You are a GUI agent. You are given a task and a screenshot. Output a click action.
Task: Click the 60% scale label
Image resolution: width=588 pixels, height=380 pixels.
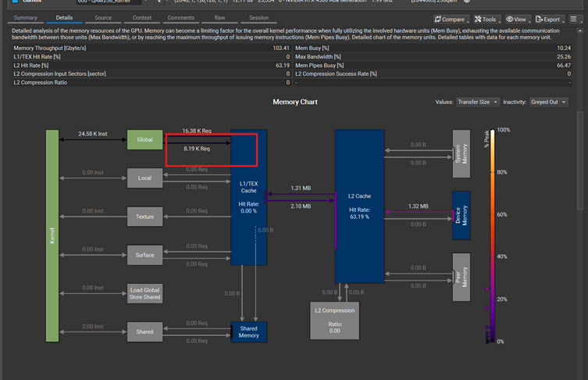click(502, 214)
